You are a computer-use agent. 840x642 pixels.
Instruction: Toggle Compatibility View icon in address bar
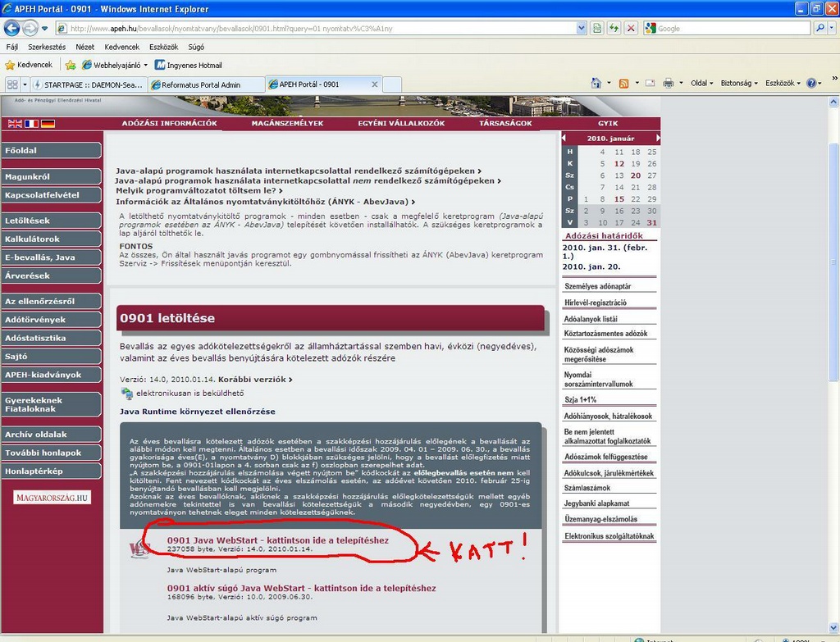click(x=597, y=29)
